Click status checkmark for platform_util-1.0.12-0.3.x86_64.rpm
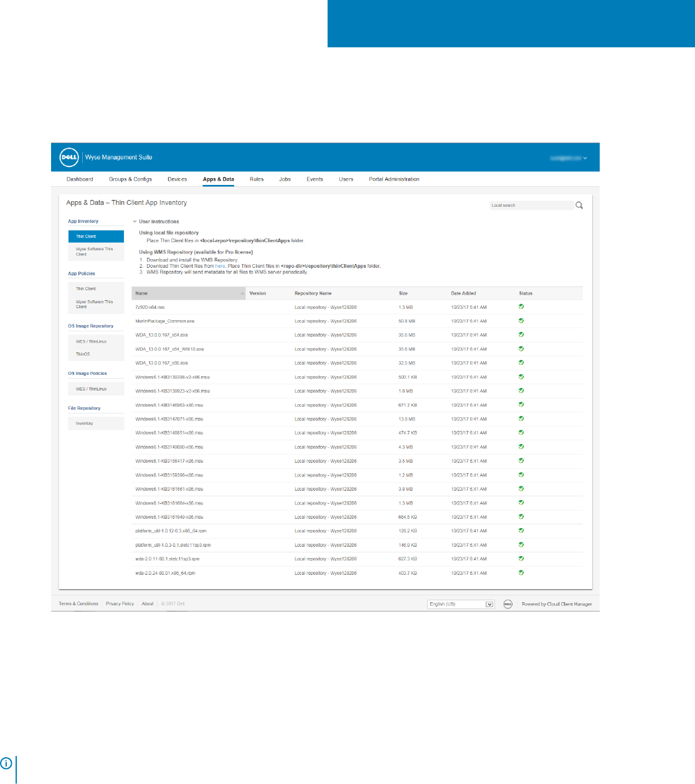This screenshot has height=784, width=695. 521,531
